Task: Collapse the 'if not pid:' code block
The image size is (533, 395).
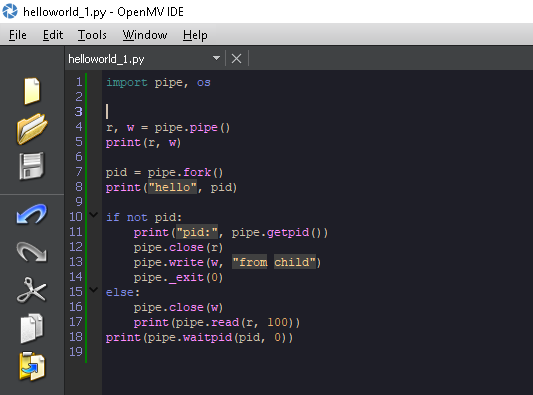Action: [x=93, y=215]
